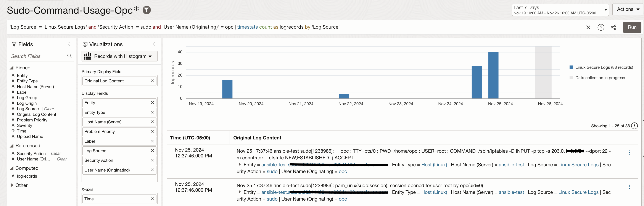Open the Last 7 Days time range dropdown
Image resolution: width=644 pixels, height=206 pixels.
tap(560, 10)
